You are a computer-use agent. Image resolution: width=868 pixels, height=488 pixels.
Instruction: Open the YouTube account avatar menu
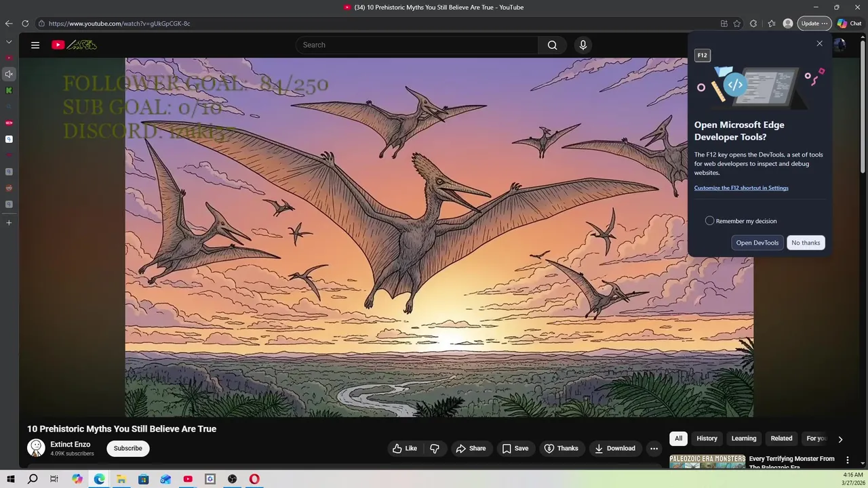840,45
